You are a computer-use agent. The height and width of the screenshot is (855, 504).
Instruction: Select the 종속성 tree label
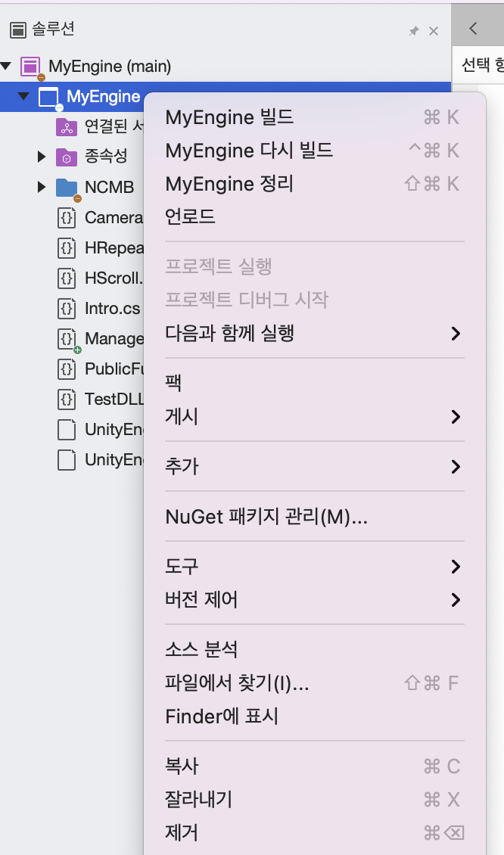click(106, 157)
